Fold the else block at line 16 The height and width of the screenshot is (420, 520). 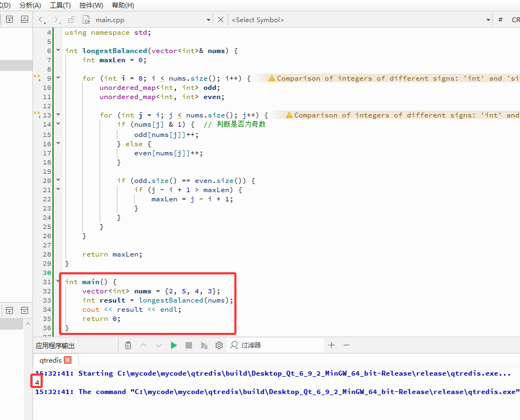[58, 143]
